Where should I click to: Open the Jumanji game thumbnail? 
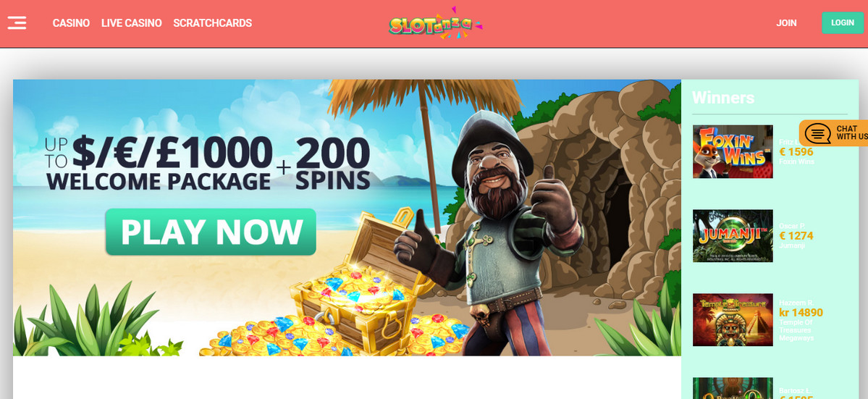click(x=733, y=235)
